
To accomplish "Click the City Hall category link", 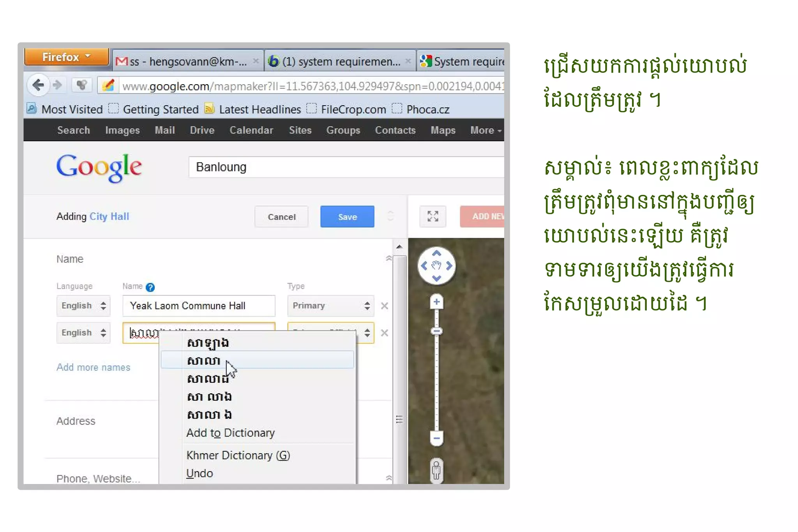I will (109, 216).
